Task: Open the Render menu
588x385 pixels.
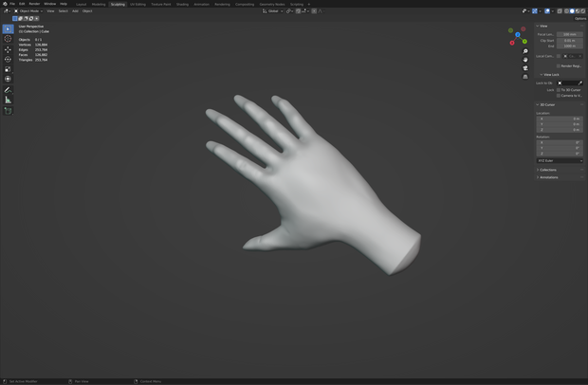Action: click(x=34, y=4)
